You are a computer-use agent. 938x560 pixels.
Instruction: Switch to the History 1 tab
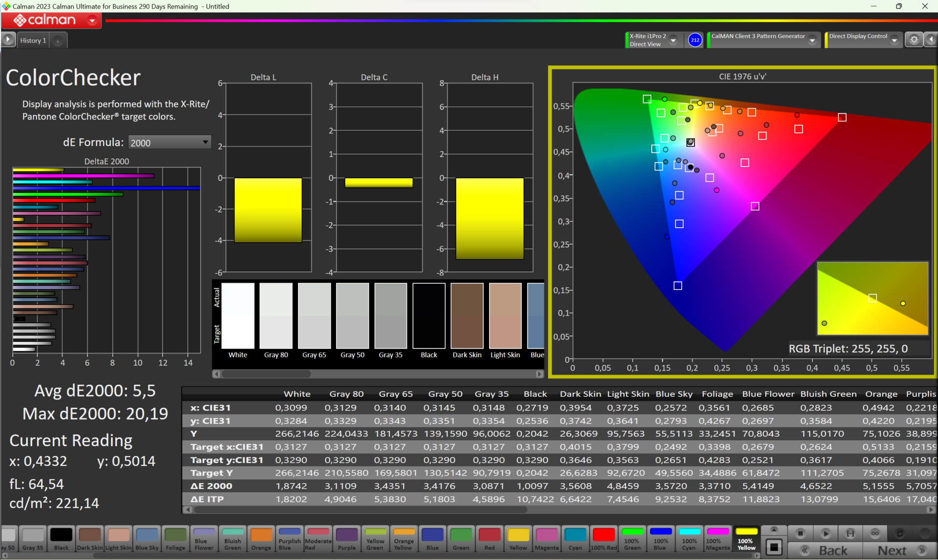coord(33,41)
